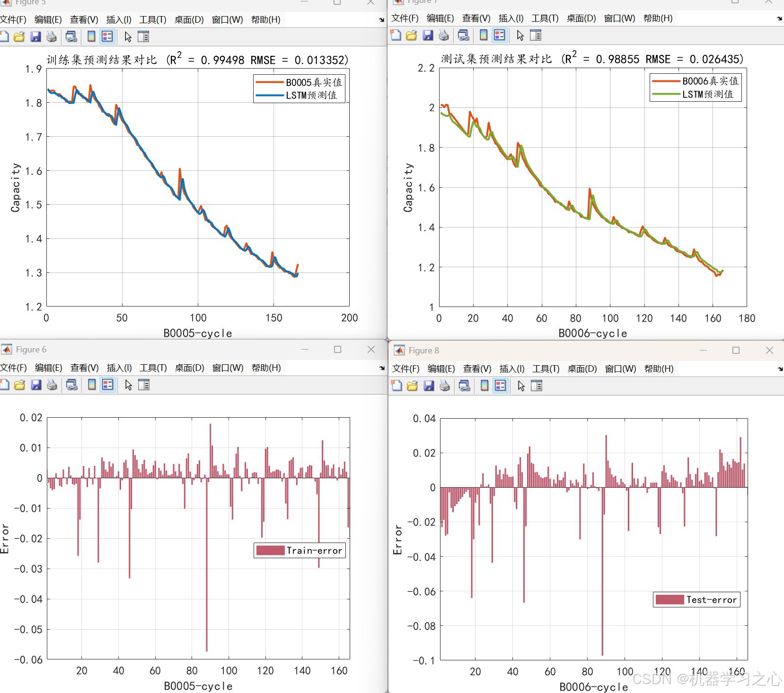Click the Open File icon in Figure 8
The height and width of the screenshot is (693, 784).
tap(413, 386)
